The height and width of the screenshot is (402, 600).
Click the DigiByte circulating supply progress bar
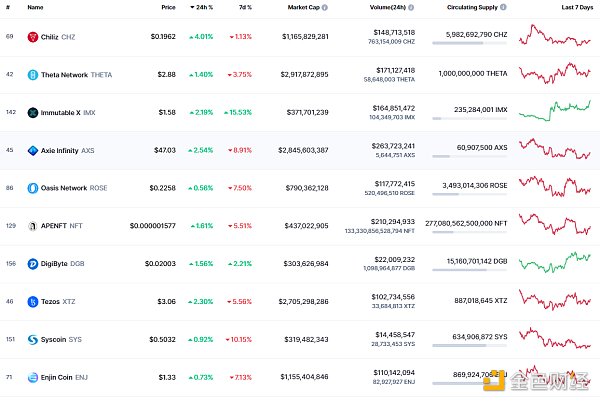click(470, 270)
